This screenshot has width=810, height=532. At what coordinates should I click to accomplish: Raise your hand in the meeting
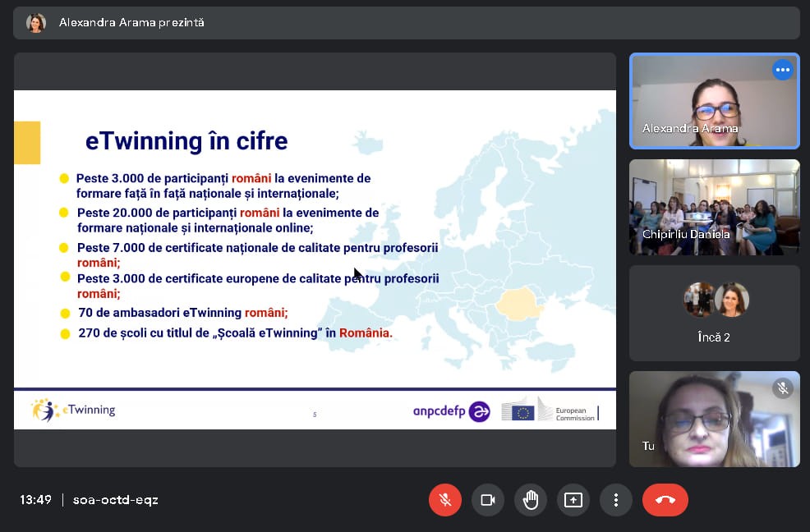(x=531, y=500)
